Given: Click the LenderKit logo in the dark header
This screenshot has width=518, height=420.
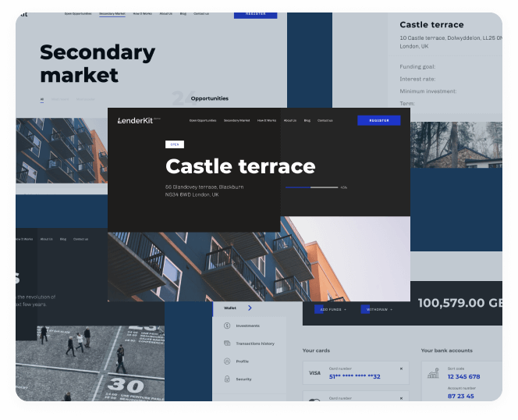Looking at the screenshot, I should (x=139, y=120).
